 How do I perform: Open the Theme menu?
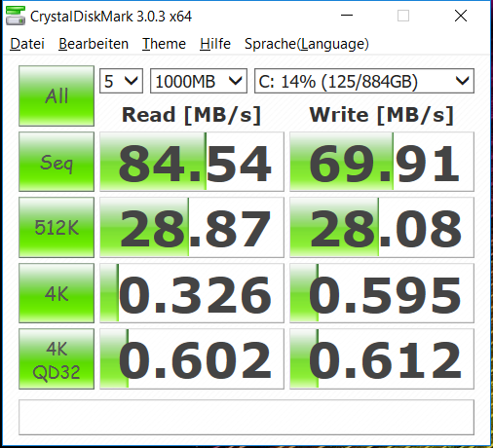[164, 44]
